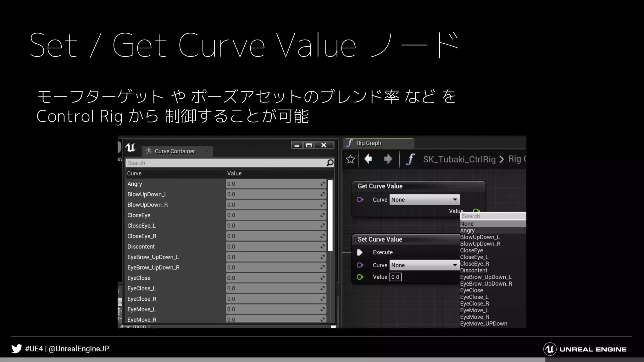Click the Set Curve Value node title
The height and width of the screenshot is (362, 644).
pos(380,239)
